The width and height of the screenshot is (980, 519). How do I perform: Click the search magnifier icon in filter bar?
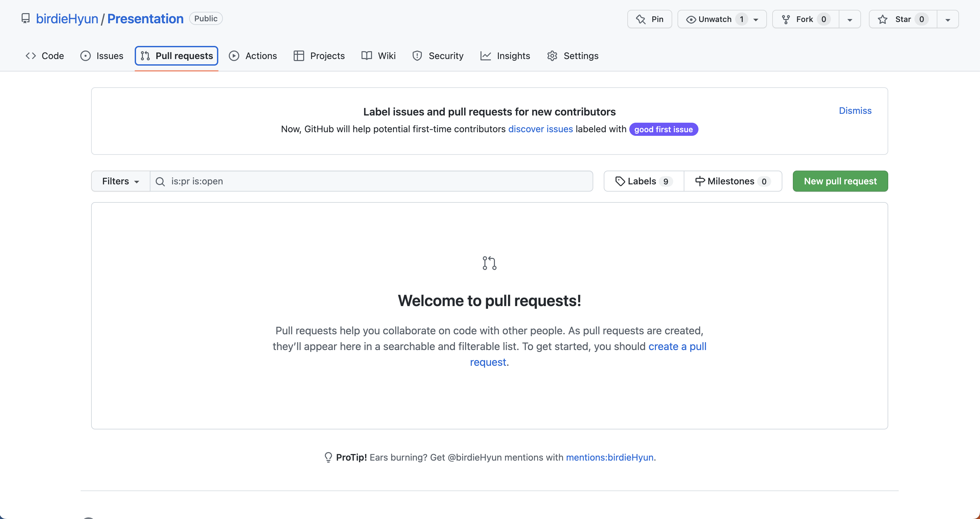(x=160, y=182)
